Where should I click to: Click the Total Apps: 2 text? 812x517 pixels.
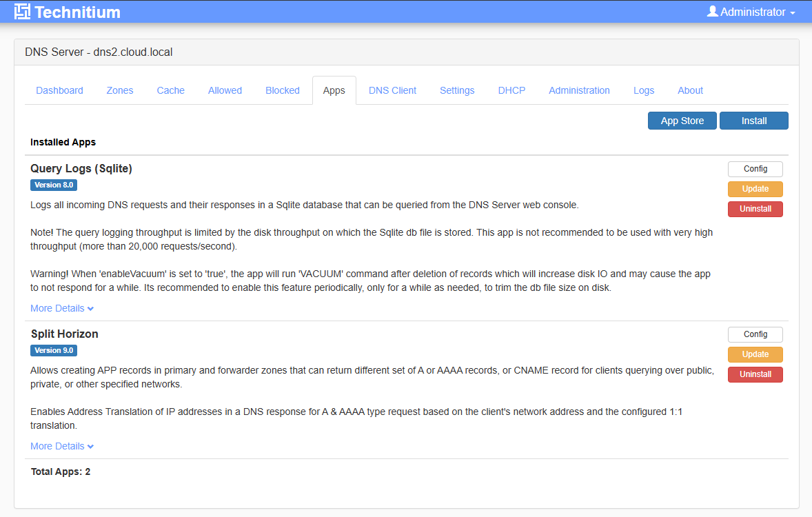61,472
